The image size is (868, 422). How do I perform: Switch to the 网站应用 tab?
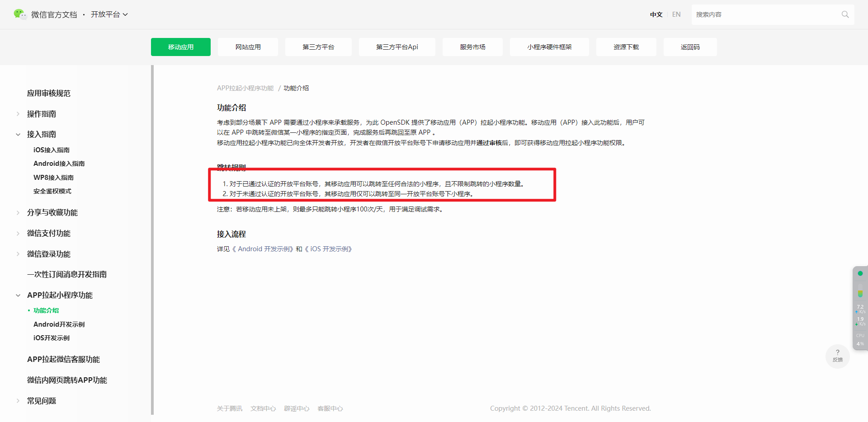click(x=248, y=47)
